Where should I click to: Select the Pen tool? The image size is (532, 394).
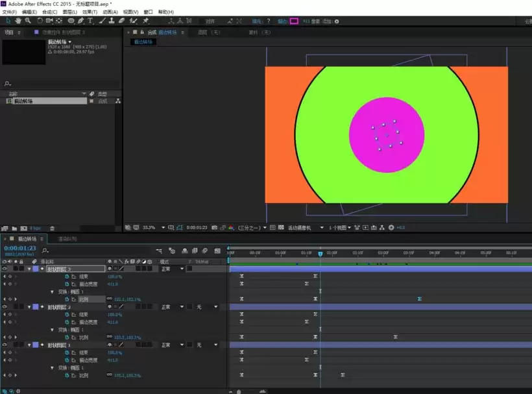[x=80, y=21]
